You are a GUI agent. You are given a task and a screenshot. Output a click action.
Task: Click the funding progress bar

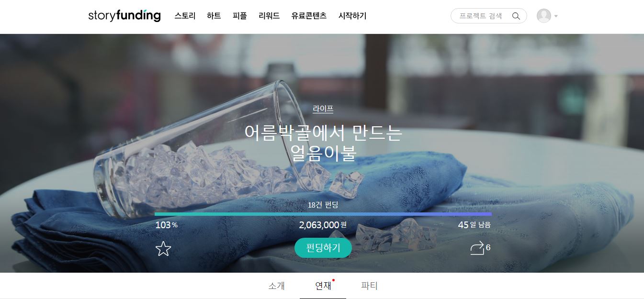(x=323, y=214)
